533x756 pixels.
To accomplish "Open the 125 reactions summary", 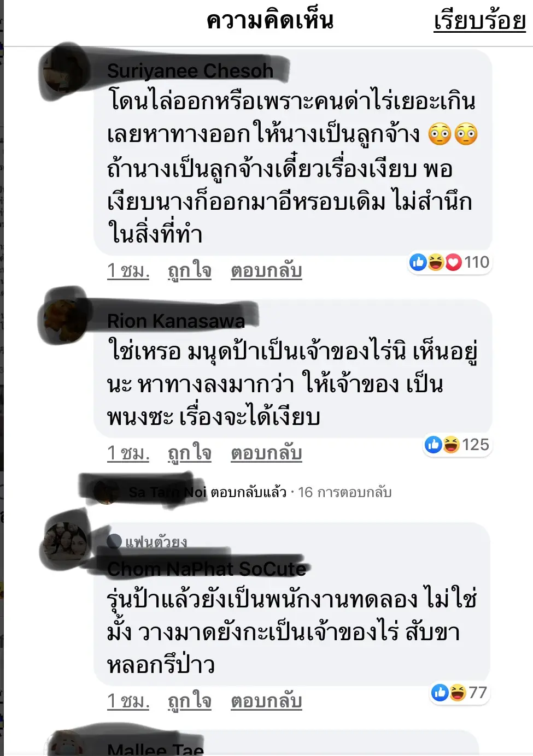I will [x=457, y=445].
